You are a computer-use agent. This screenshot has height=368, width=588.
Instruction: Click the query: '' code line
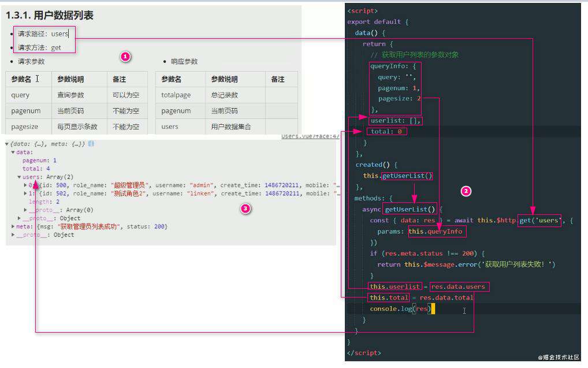tap(396, 77)
